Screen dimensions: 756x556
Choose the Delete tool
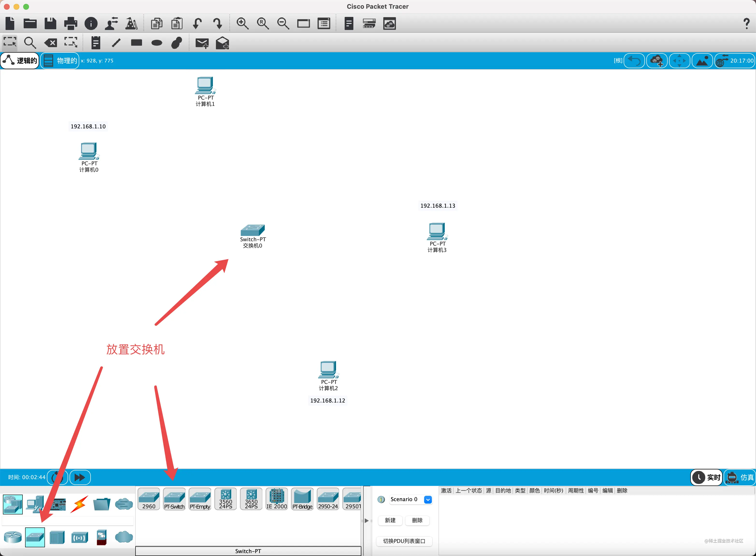50,43
